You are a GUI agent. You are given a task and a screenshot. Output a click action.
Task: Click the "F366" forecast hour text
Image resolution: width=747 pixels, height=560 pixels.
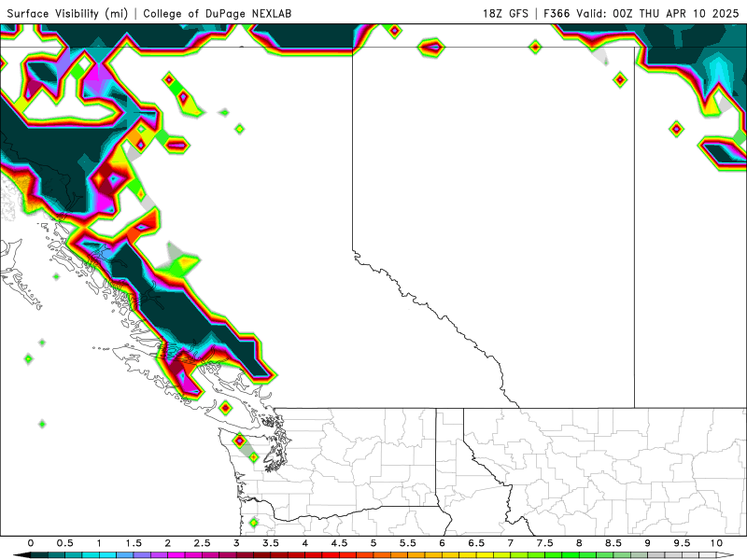[557, 13]
